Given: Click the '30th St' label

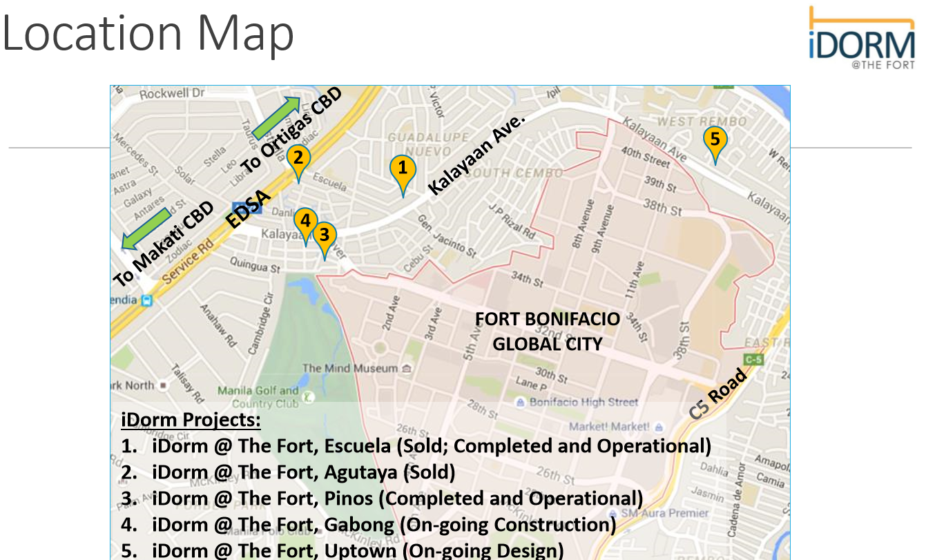Looking at the screenshot, I should pyautogui.click(x=551, y=376).
